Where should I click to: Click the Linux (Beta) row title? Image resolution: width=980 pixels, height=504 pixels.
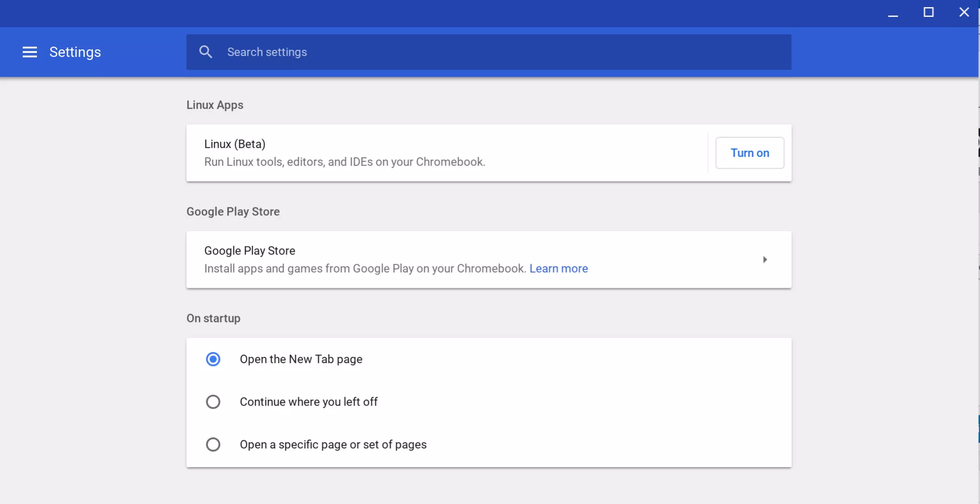[235, 144]
